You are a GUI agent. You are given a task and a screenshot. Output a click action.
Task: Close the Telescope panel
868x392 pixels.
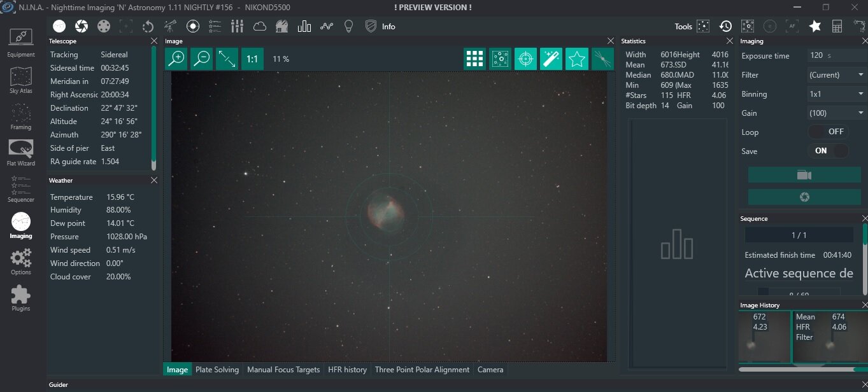click(x=153, y=41)
